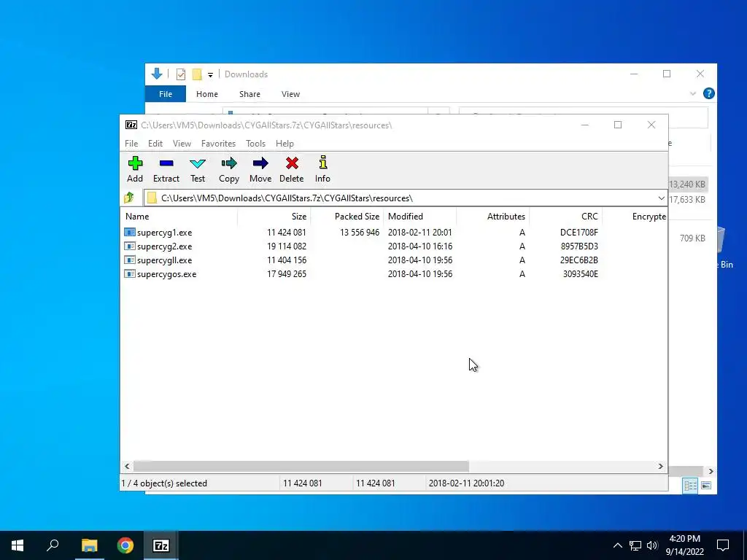Screen dimensions: 747x560
Task: Click the Extract toolbar icon
Action: pyautogui.click(x=166, y=163)
